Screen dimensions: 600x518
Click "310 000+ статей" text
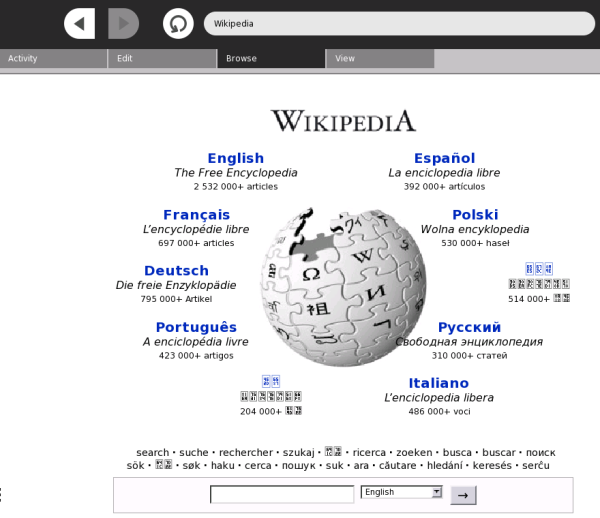tap(470, 356)
